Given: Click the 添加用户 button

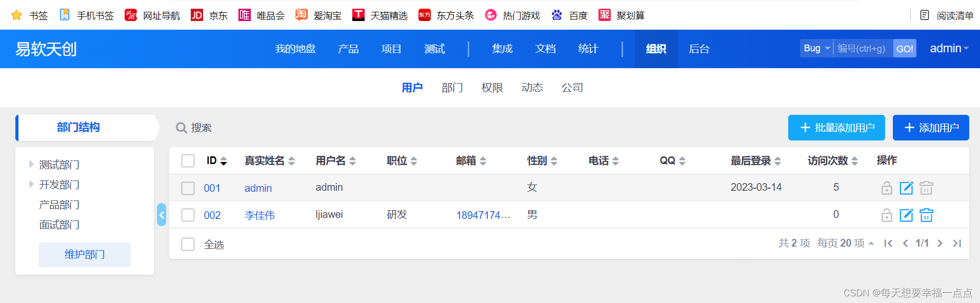Looking at the screenshot, I should click(x=931, y=128).
